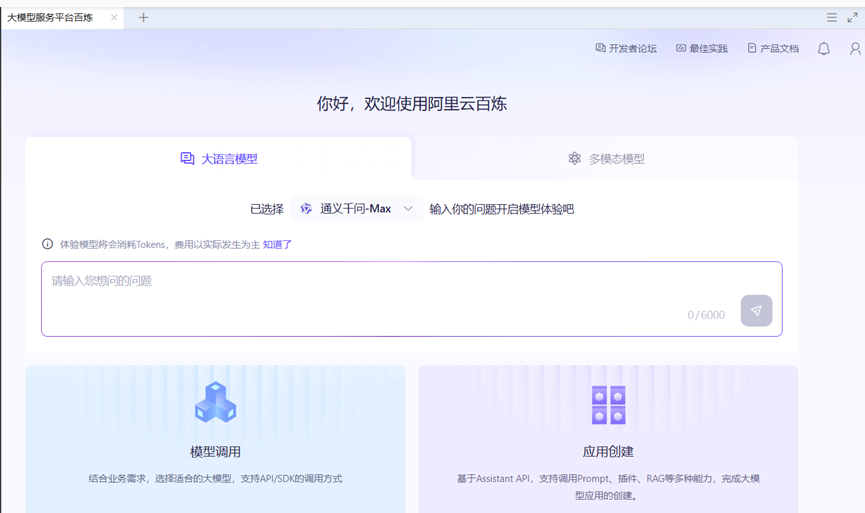The width and height of the screenshot is (865, 513).
Task: Open the 最佳实践 best practices link
Action: 702,49
